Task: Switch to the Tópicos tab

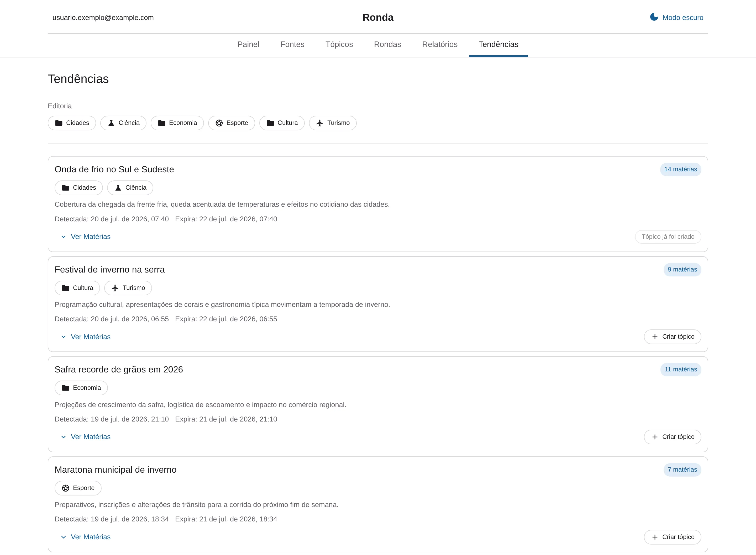Action: (x=339, y=44)
